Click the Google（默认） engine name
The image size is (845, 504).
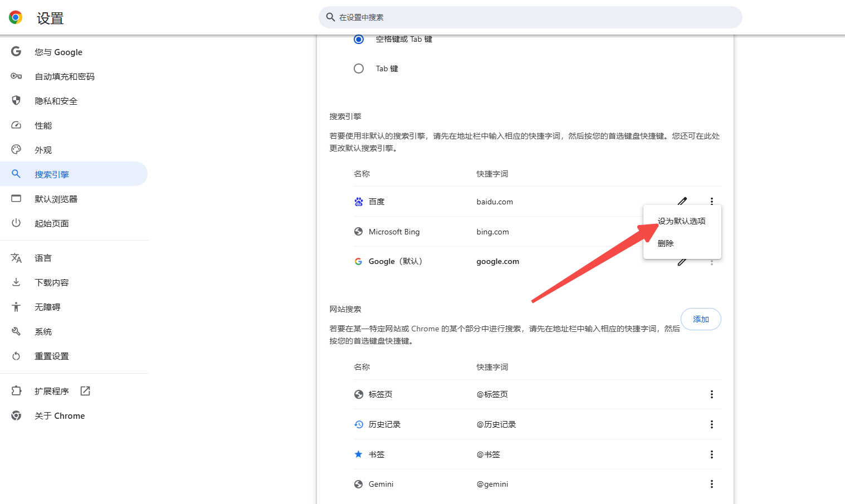tap(395, 262)
